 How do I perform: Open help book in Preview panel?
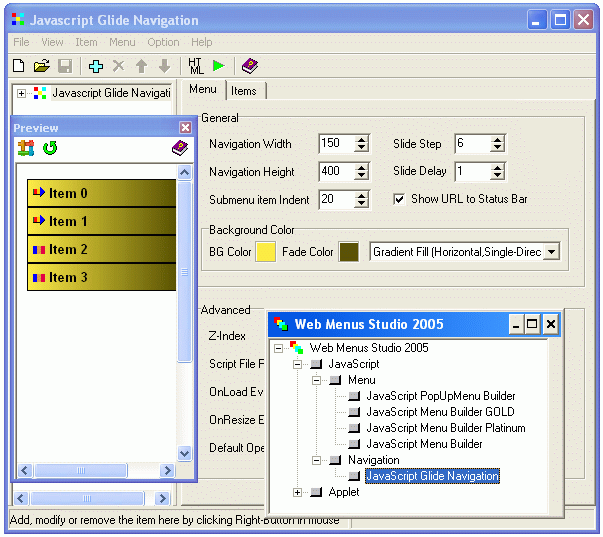coord(180,148)
